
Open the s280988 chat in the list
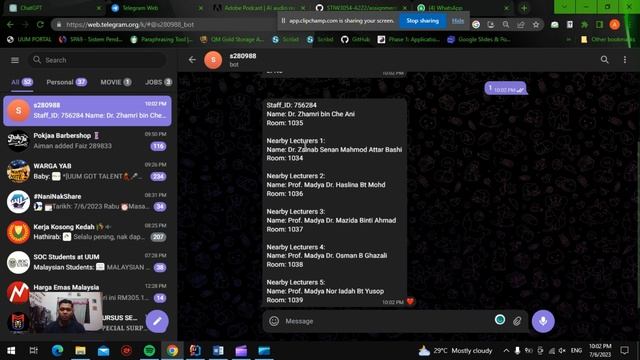point(87,111)
